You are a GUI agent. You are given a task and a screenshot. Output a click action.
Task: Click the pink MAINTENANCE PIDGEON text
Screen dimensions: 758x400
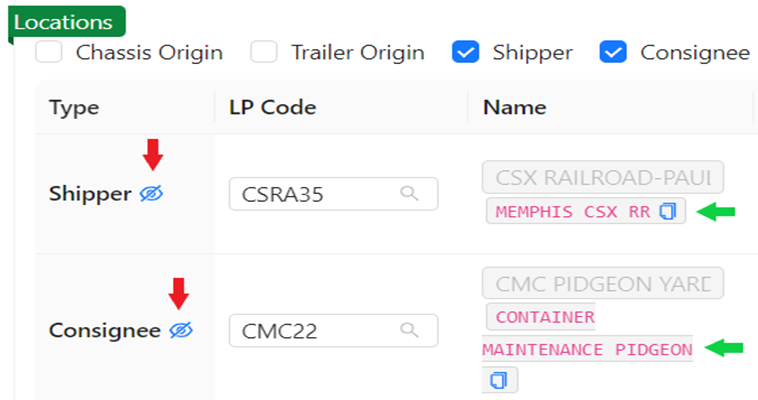pyautogui.click(x=587, y=349)
